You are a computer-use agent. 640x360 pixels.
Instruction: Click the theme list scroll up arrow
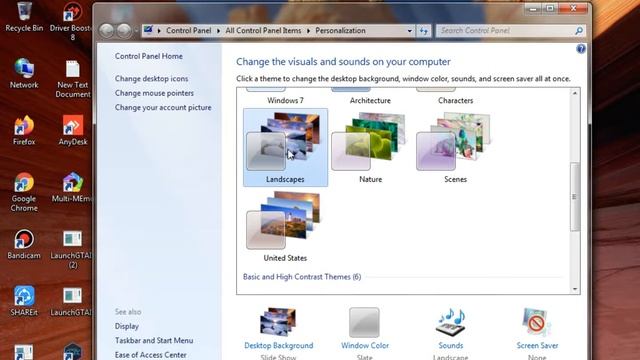coord(574,93)
